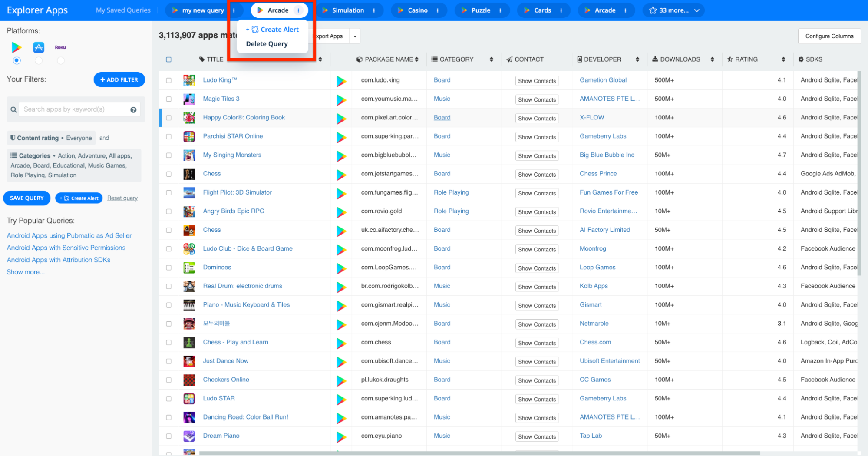Tick the select-all checkbox in the table header
This screenshot has height=456, width=868.
[168, 59]
